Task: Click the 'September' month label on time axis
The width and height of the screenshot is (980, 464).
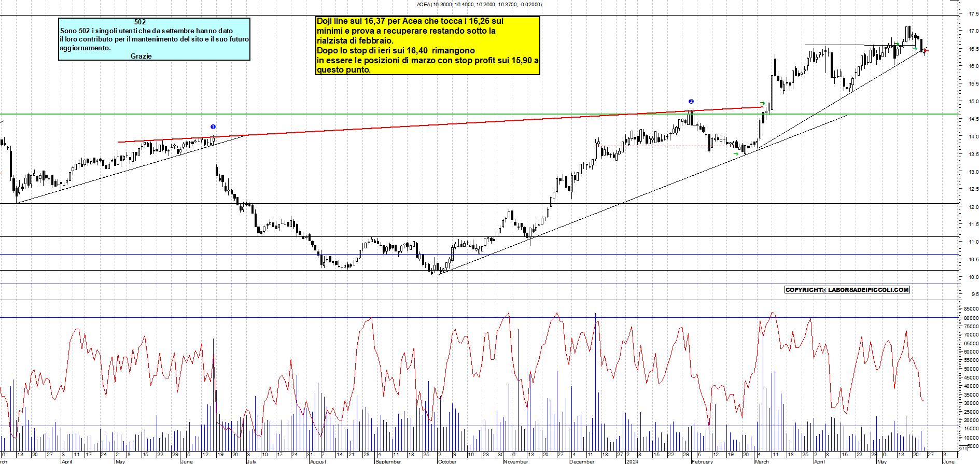Action: (x=388, y=461)
